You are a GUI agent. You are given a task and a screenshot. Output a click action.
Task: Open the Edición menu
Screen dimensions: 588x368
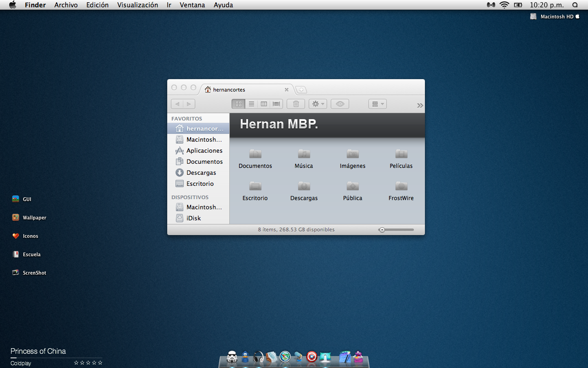click(x=97, y=5)
